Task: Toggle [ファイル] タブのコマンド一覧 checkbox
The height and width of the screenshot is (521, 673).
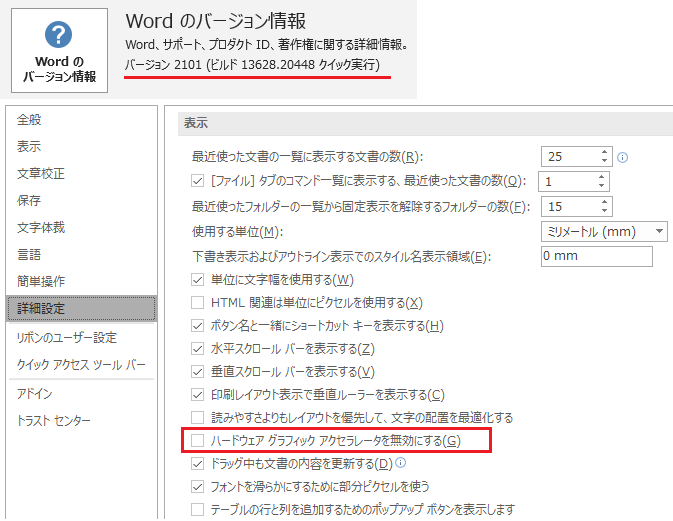Action: [197, 181]
